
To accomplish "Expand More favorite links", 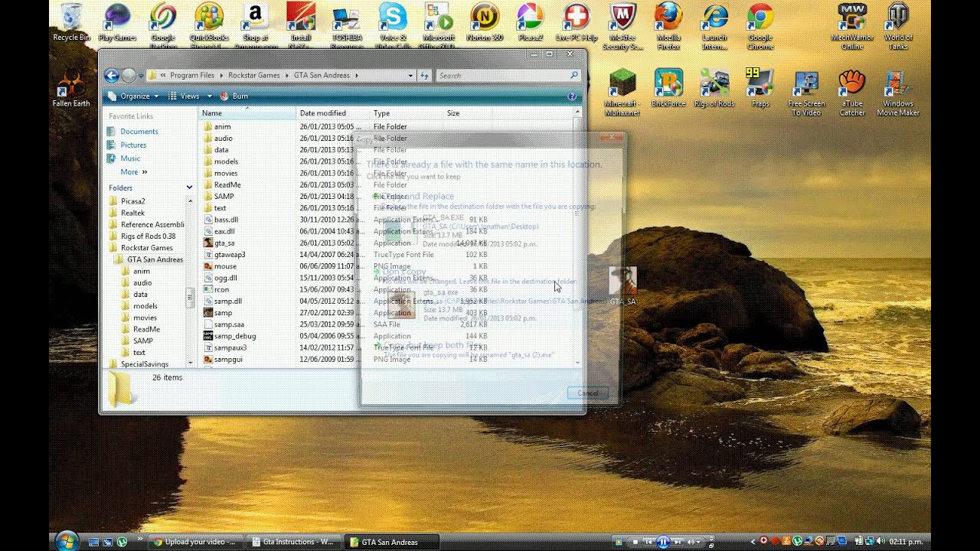I will (133, 172).
